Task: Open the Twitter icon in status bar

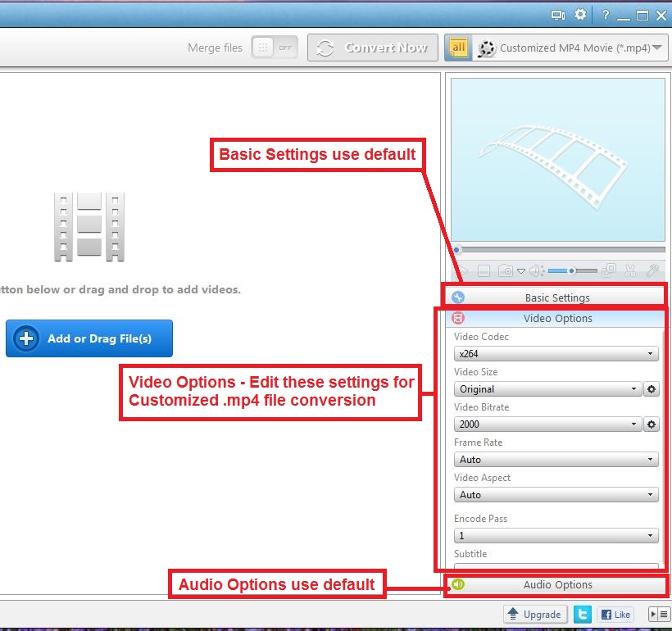Action: coord(583,614)
